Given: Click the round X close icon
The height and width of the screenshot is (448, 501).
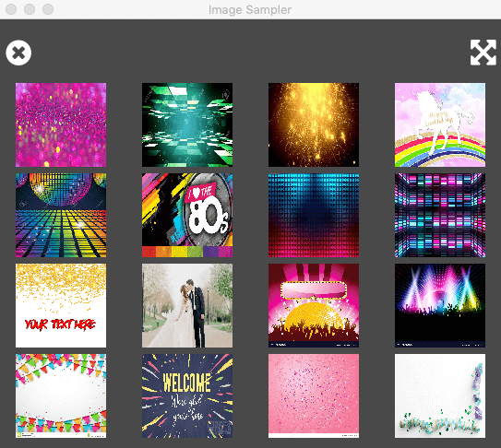Looking at the screenshot, I should click(x=18, y=53).
